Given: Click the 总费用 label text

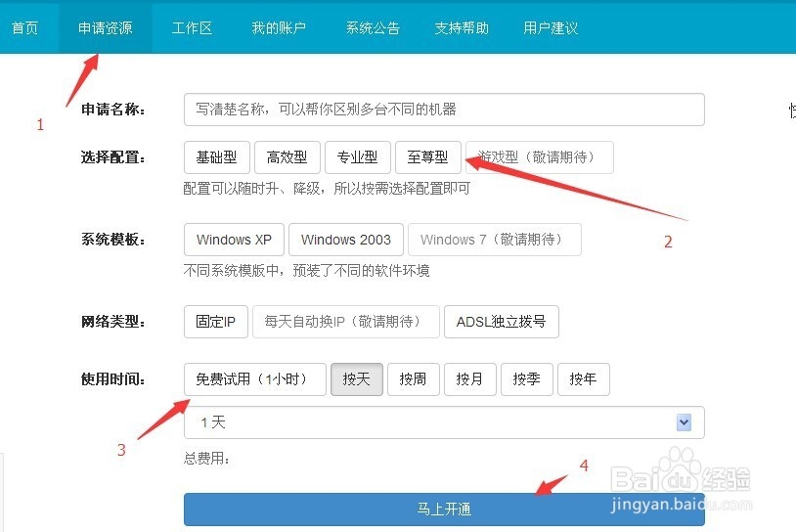Looking at the screenshot, I should (x=206, y=459).
